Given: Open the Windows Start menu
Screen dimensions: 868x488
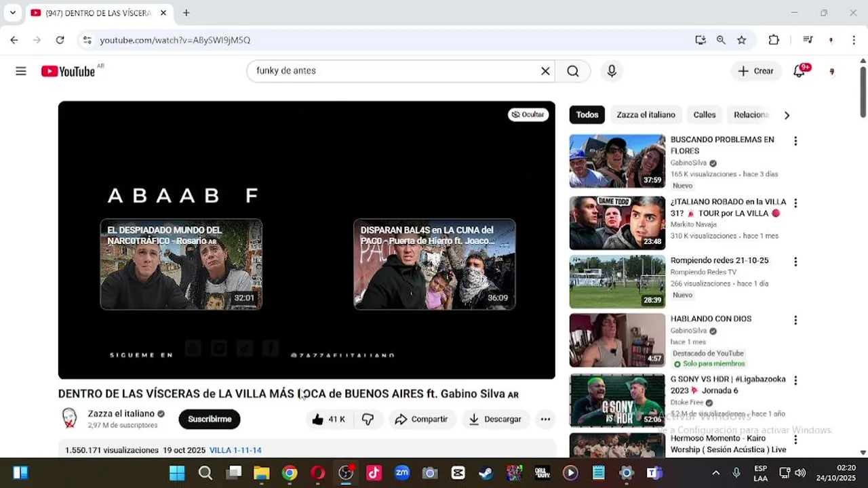Looking at the screenshot, I should click(x=177, y=473).
